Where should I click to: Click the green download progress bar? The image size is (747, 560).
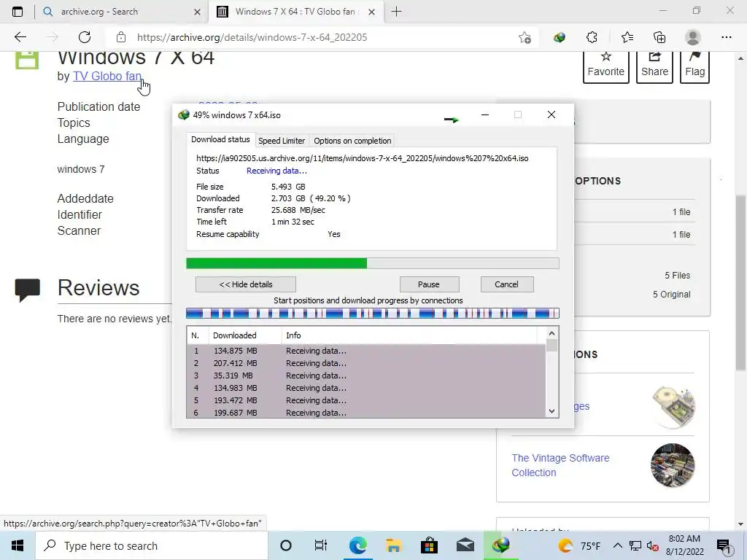pos(373,263)
